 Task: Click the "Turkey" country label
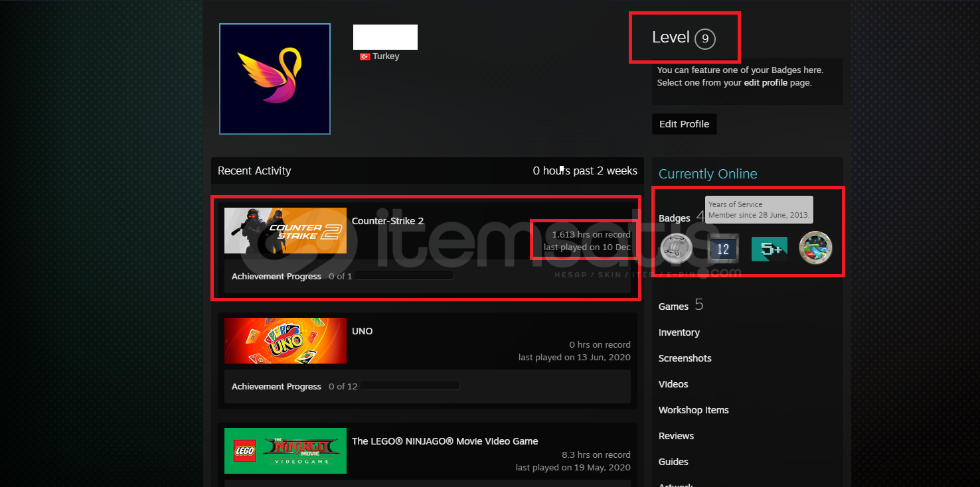tap(386, 56)
